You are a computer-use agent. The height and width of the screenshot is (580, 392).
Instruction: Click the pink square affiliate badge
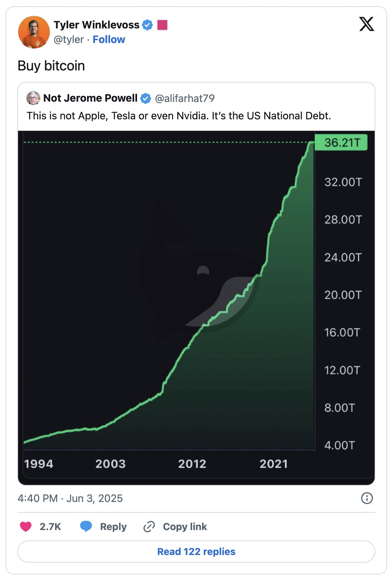point(162,25)
